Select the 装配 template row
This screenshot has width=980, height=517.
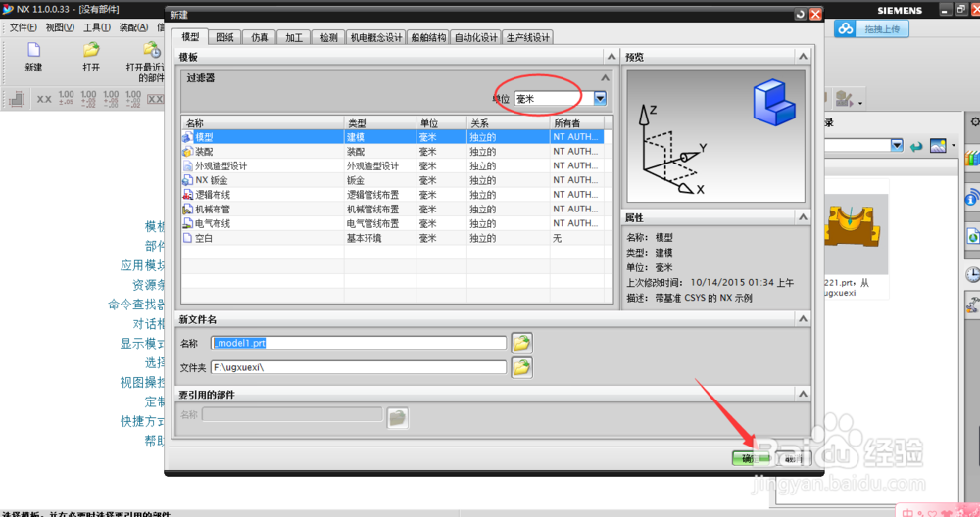393,151
